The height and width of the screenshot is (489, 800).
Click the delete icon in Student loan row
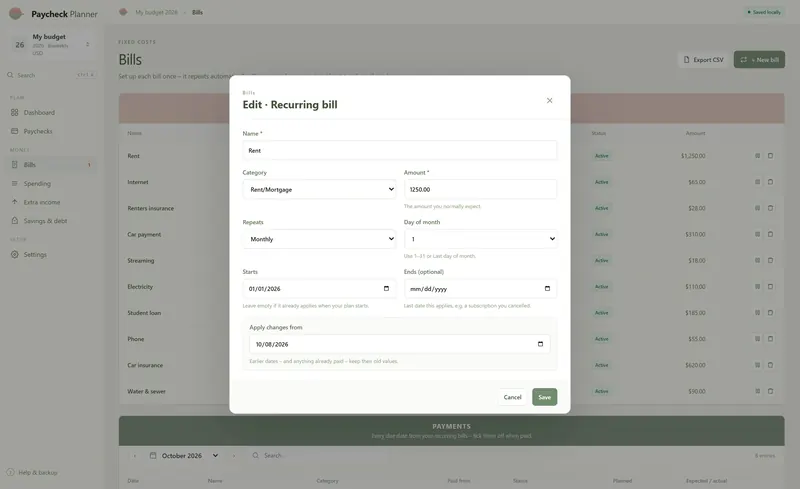[770, 312]
